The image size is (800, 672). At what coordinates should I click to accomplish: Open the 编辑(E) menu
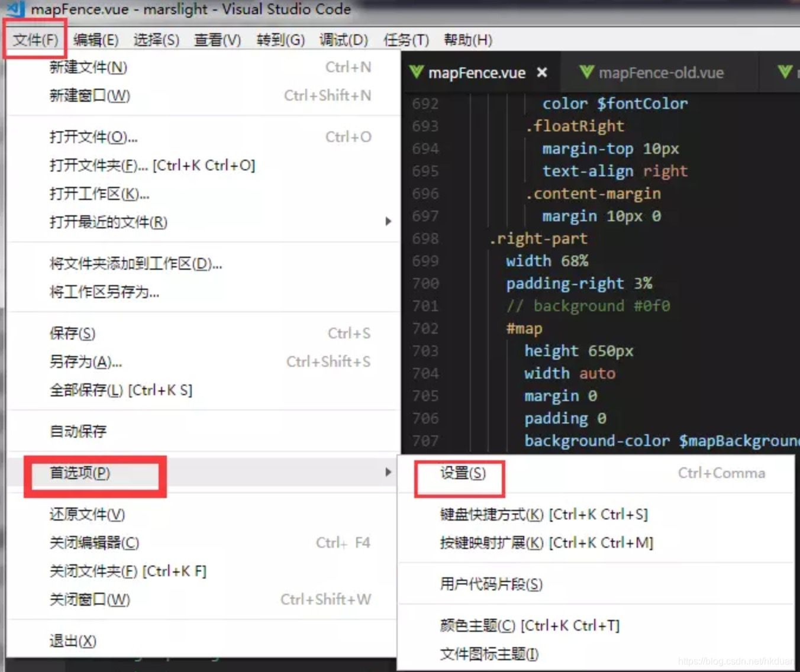point(96,40)
